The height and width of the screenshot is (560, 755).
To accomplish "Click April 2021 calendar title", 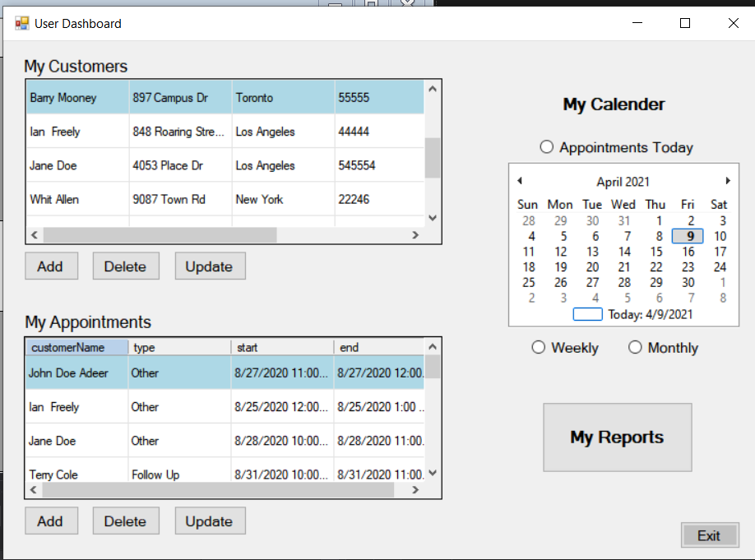I will coord(623,182).
